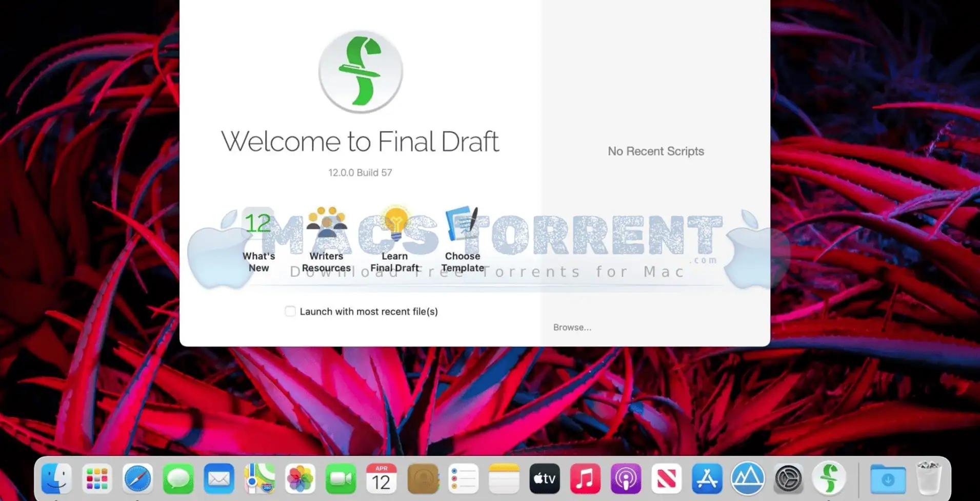
Task: Open Reminders from the Dock
Action: click(x=463, y=478)
